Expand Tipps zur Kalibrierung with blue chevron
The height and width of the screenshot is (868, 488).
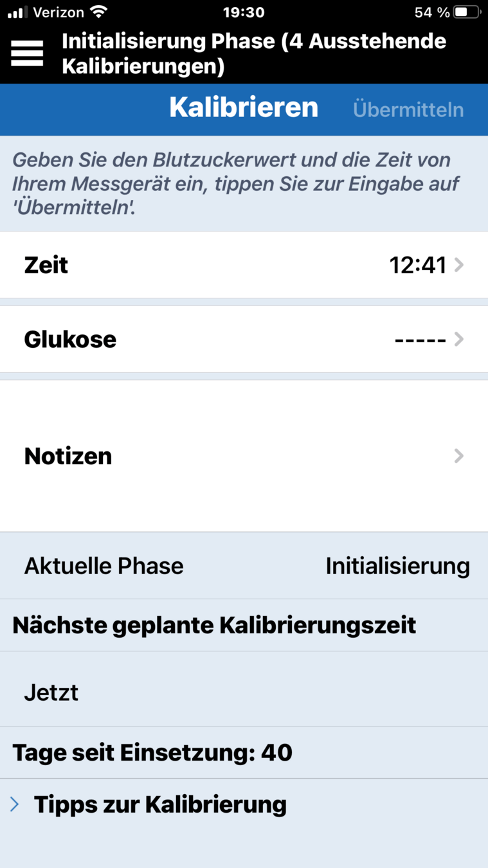pyautogui.click(x=15, y=804)
